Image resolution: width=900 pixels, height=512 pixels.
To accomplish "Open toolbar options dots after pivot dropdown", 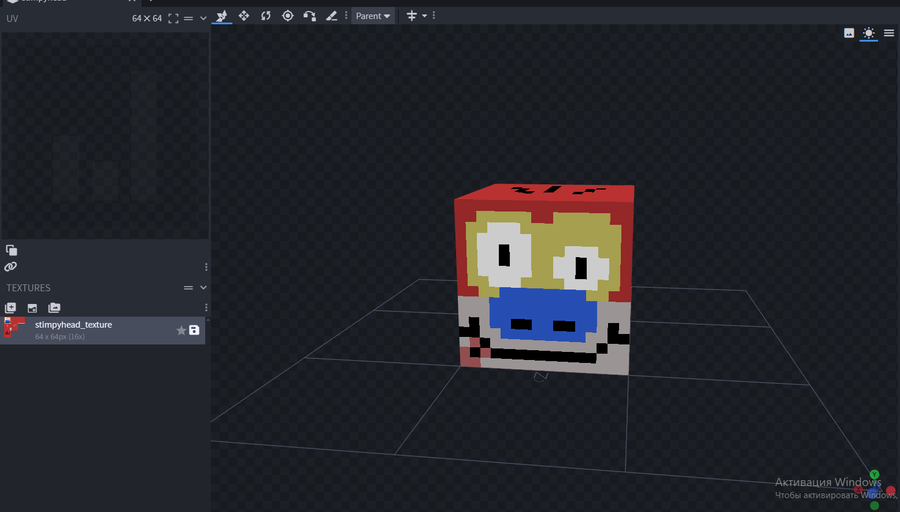I will [x=434, y=15].
